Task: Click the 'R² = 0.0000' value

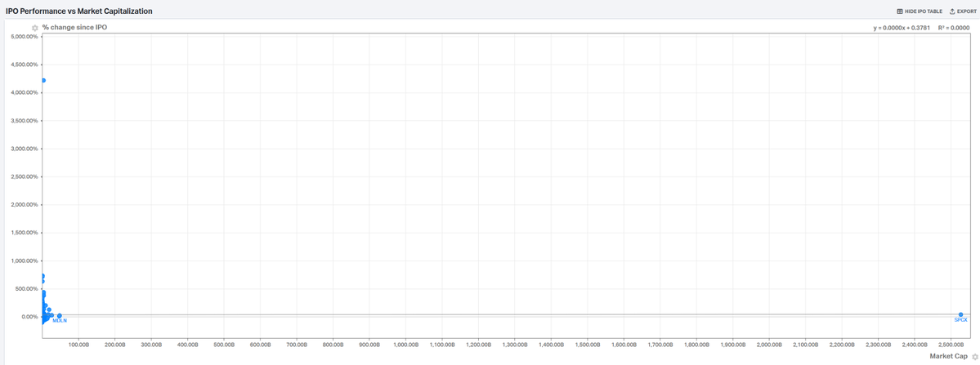Action: coord(954,28)
